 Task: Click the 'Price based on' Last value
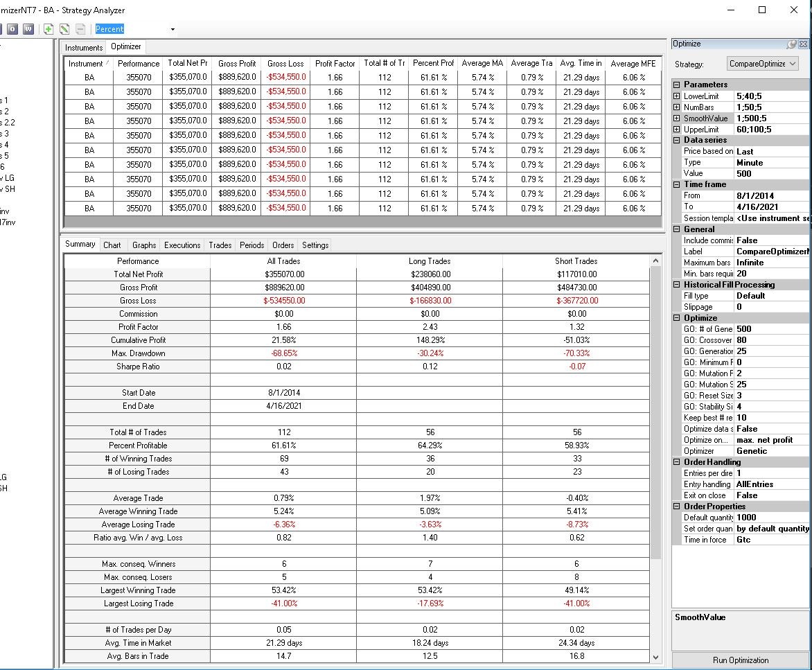pos(772,151)
